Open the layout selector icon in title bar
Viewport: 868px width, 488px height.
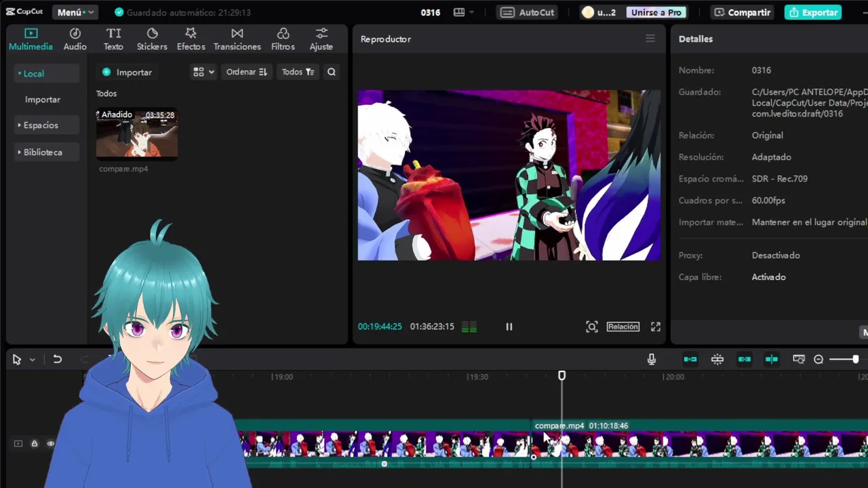pos(463,12)
